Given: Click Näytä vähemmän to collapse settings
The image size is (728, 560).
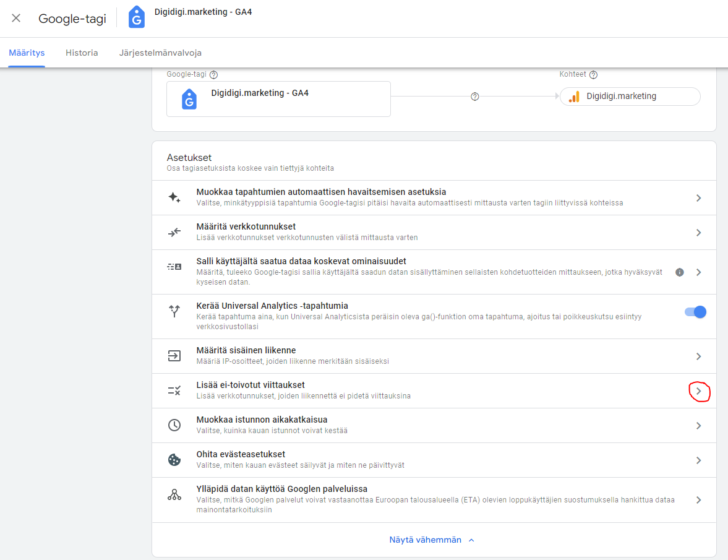Looking at the screenshot, I should 432,540.
